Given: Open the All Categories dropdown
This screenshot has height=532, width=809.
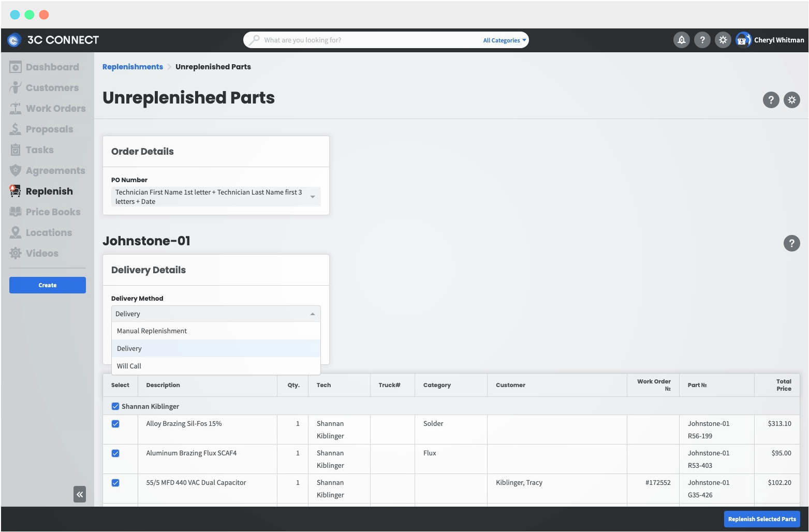Looking at the screenshot, I should click(x=503, y=40).
